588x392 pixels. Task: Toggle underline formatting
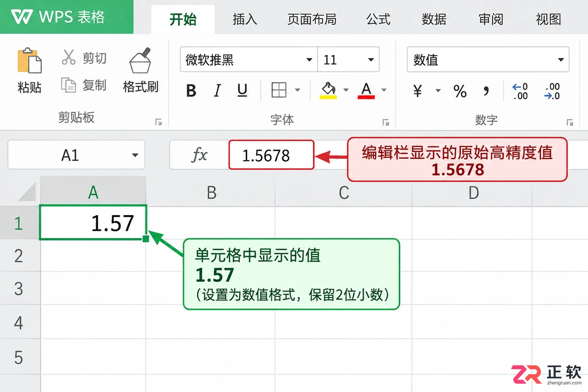[242, 90]
